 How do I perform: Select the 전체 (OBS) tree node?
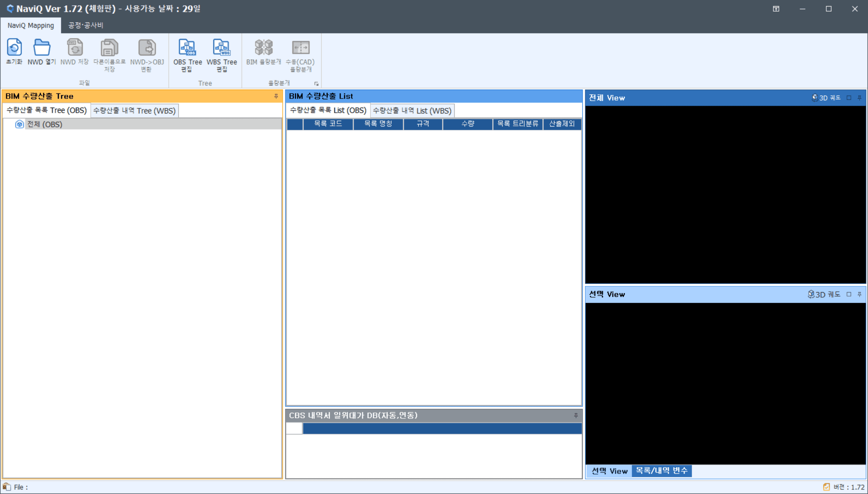[x=45, y=124]
